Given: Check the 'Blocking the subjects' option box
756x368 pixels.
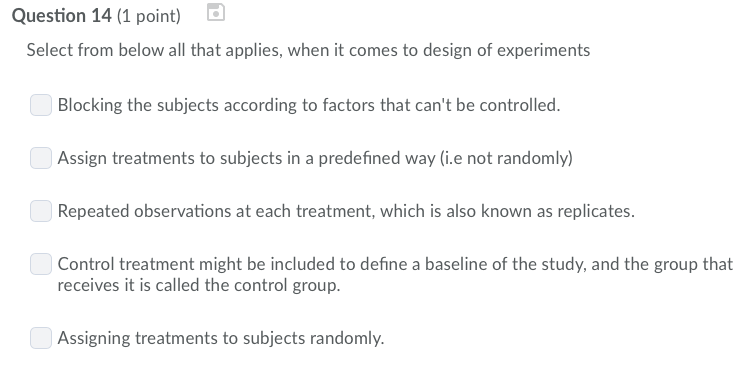Looking at the screenshot, I should coord(41,105).
